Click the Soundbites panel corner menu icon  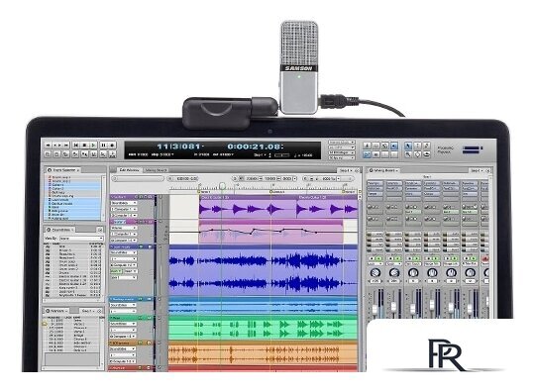click(100, 230)
